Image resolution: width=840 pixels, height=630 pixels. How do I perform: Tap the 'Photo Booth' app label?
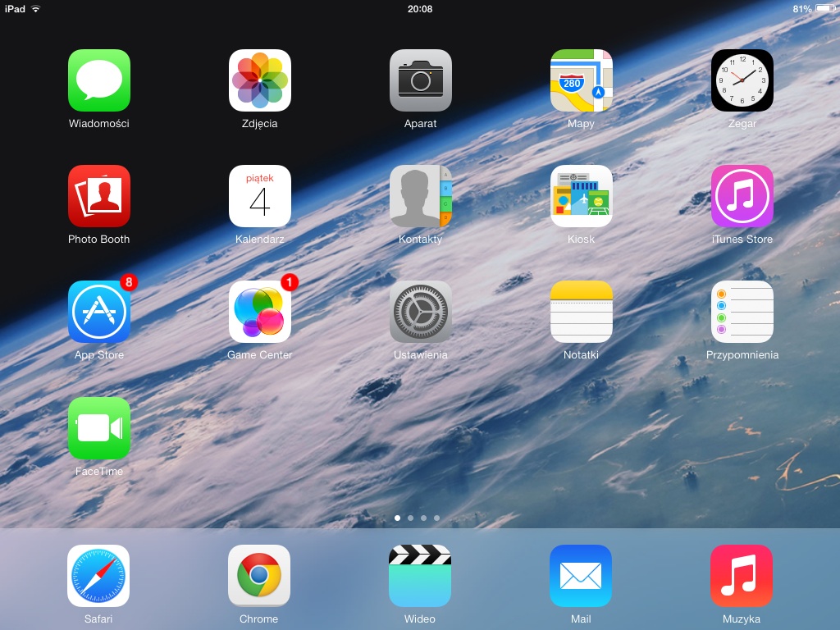point(99,240)
